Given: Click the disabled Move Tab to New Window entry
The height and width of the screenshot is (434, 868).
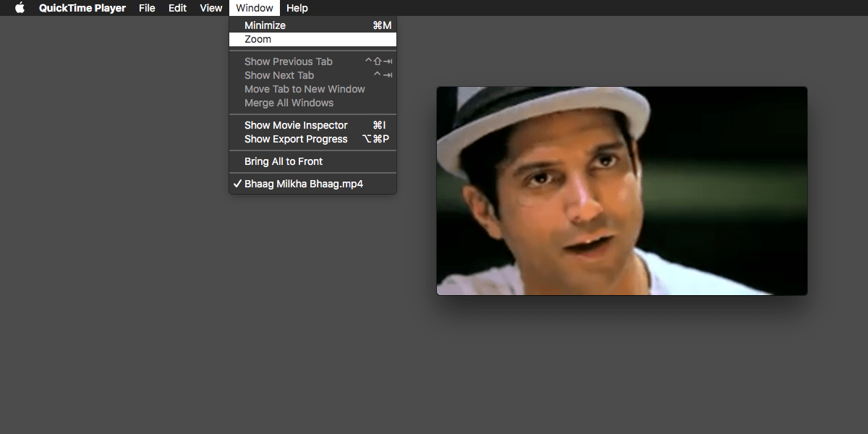Looking at the screenshot, I should (312, 89).
